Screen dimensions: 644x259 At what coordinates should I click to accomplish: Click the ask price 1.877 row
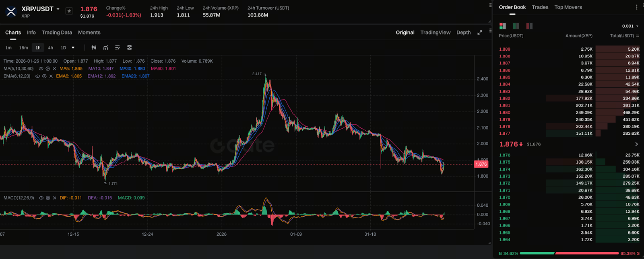(x=569, y=134)
